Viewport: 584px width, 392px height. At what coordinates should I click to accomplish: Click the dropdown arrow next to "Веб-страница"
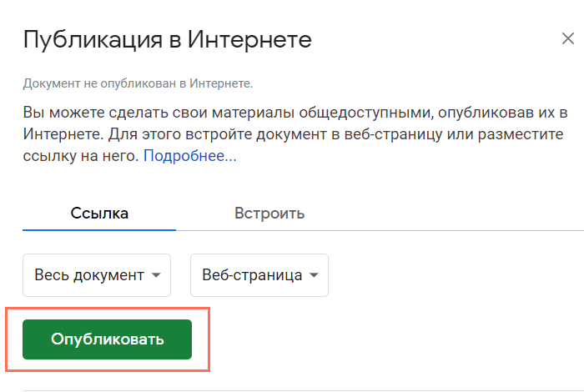pos(314,275)
